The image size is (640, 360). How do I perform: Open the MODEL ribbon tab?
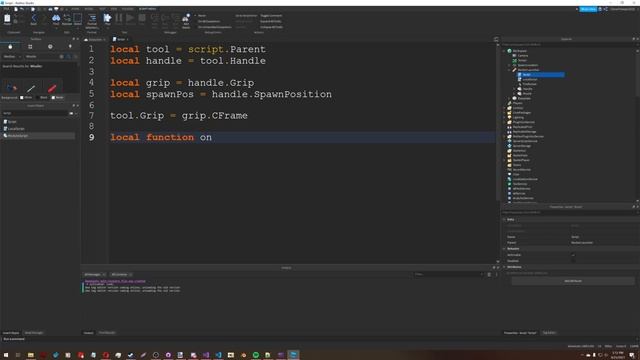(89, 9)
